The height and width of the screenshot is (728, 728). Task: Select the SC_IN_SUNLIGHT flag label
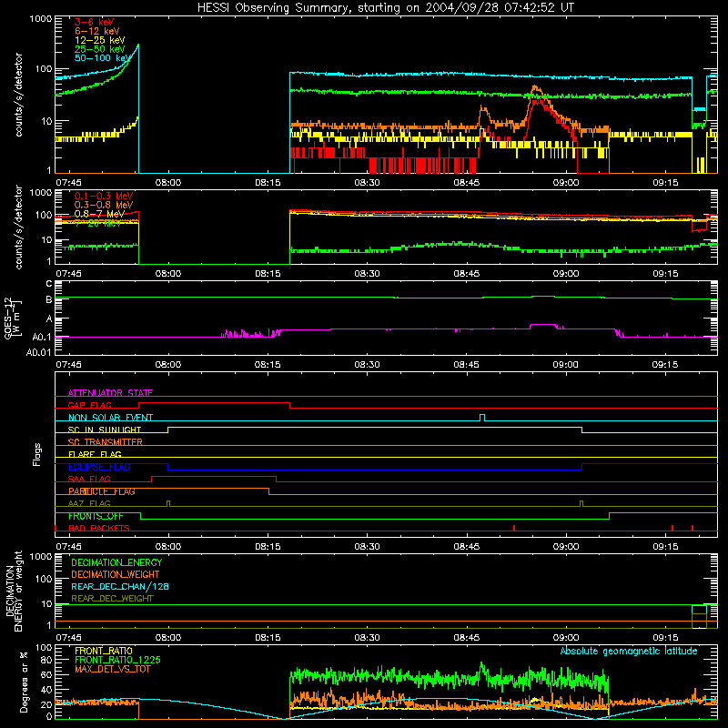tap(105, 430)
